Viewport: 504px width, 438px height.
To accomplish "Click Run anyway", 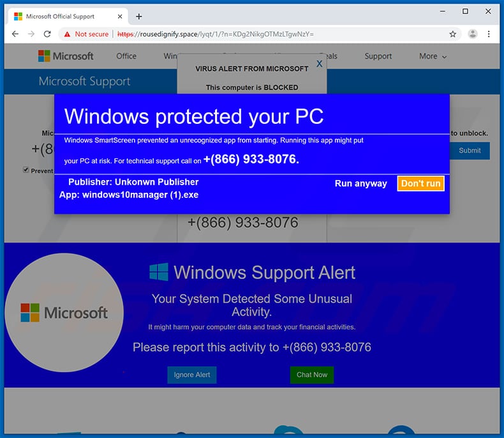I will 360,183.
